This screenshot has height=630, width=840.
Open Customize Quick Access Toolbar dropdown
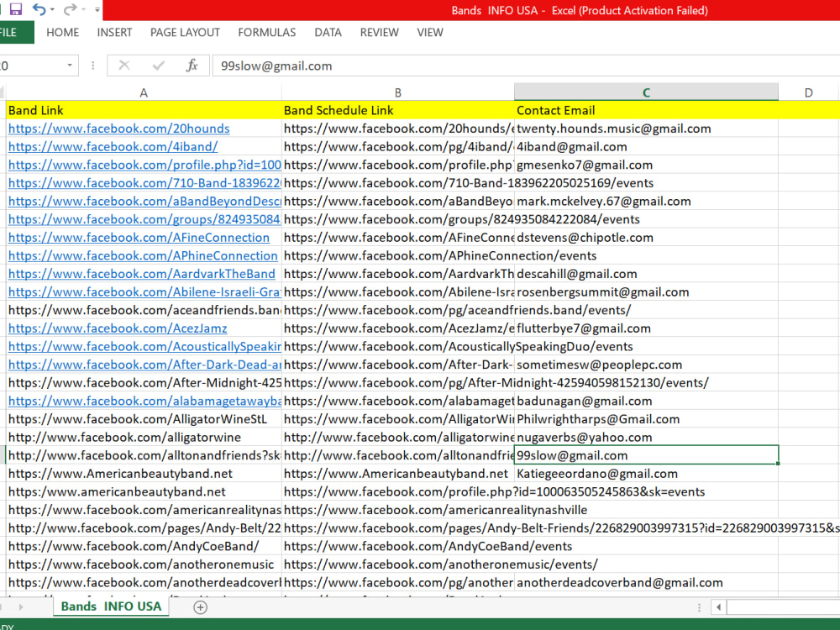pos(97,9)
